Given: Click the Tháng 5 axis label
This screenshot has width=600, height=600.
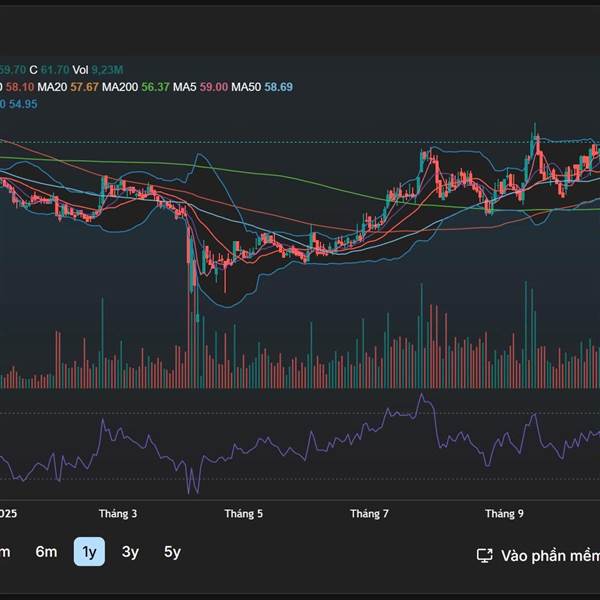Looking at the screenshot, I should click(x=244, y=514).
